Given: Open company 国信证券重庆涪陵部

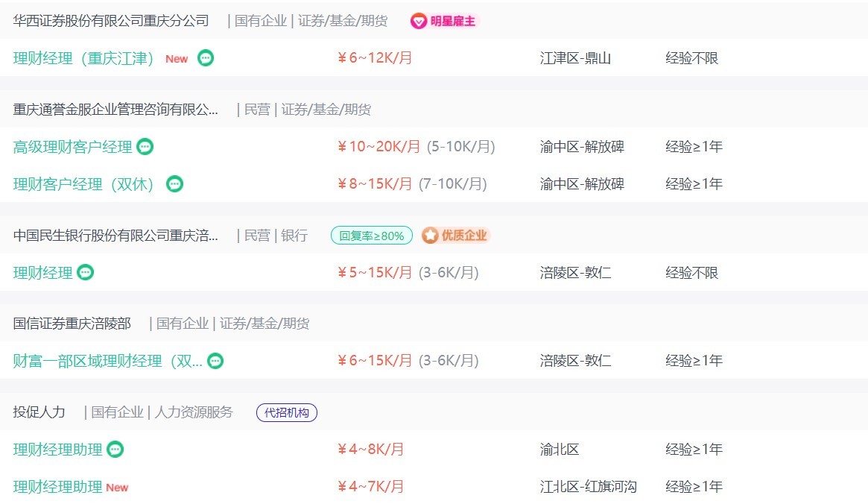Looking at the screenshot, I should [72, 324].
